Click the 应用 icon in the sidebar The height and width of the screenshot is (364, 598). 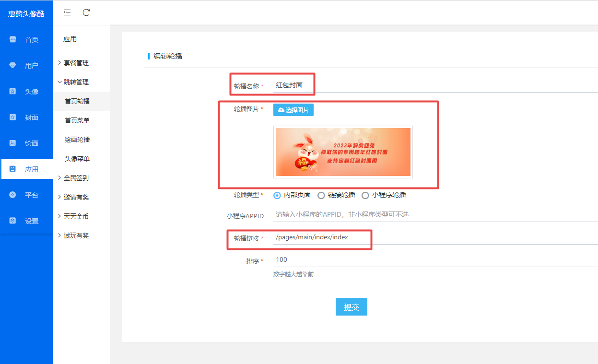tap(13, 169)
